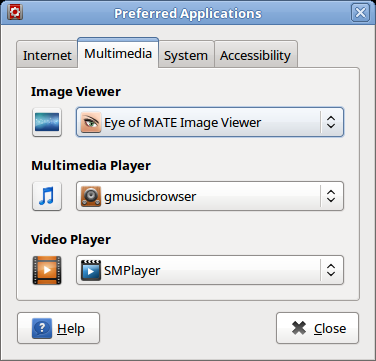
Task: Click the Eye of MATE eye icon
Action: tap(91, 122)
